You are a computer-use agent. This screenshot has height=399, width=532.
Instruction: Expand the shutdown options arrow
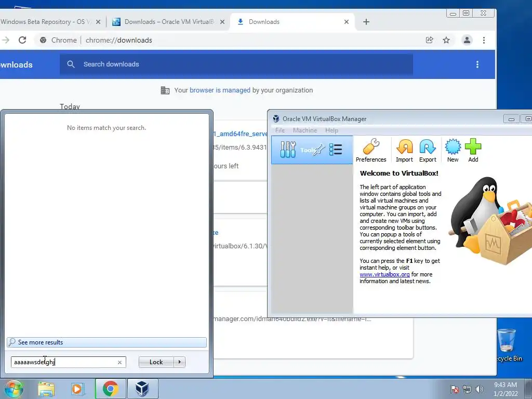(179, 362)
